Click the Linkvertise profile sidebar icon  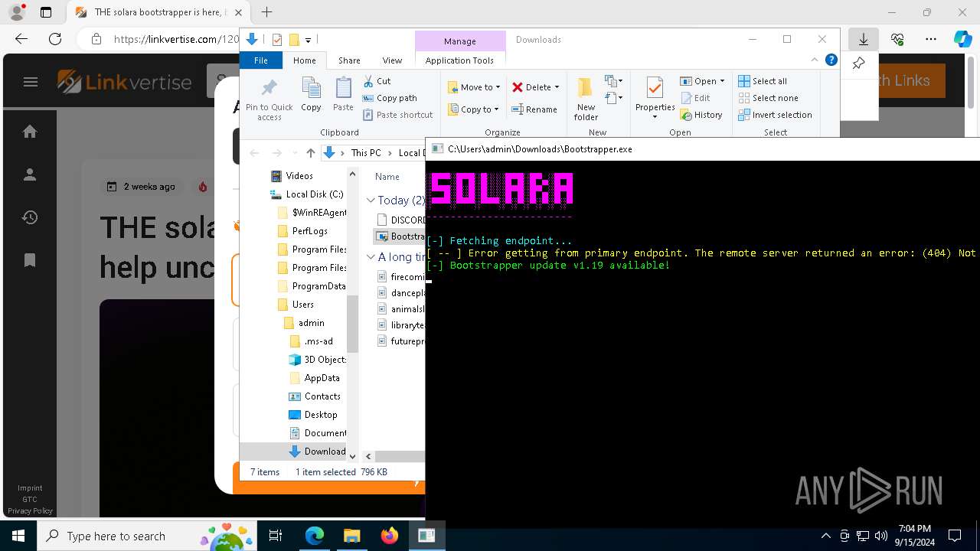(x=30, y=174)
